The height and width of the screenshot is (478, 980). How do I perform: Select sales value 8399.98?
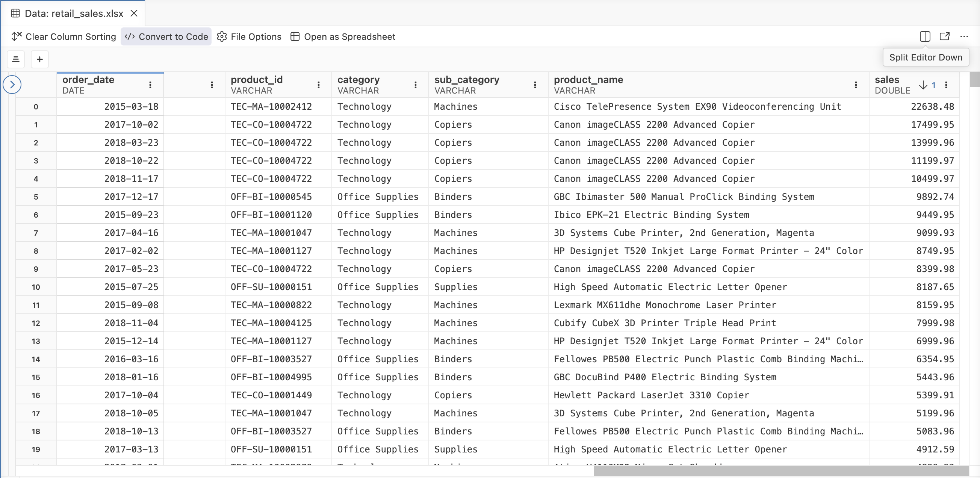[x=914, y=269]
